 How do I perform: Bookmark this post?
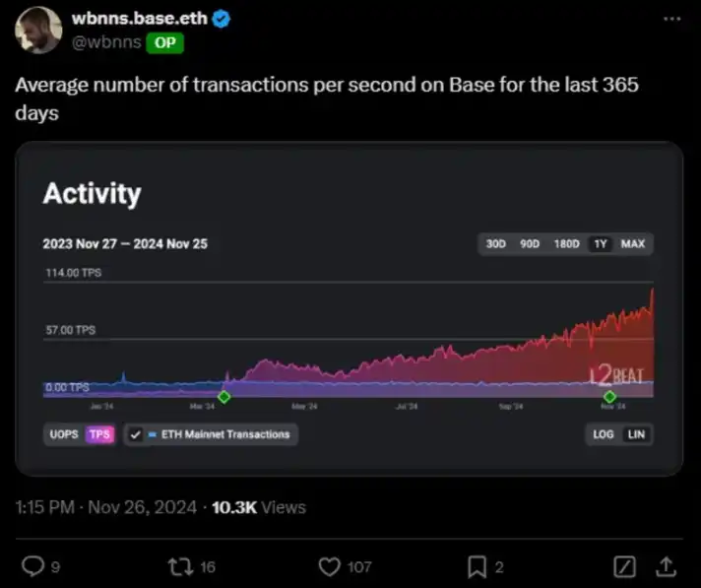coord(476,566)
